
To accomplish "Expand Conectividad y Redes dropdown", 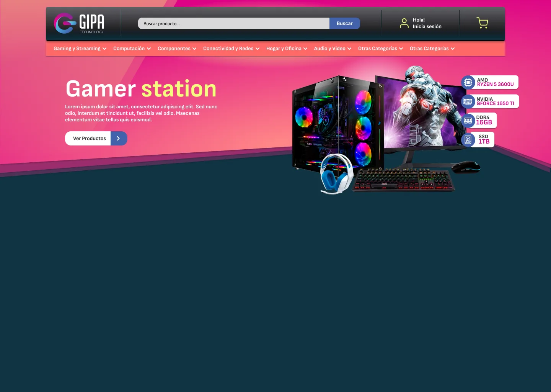I will (x=231, y=49).
